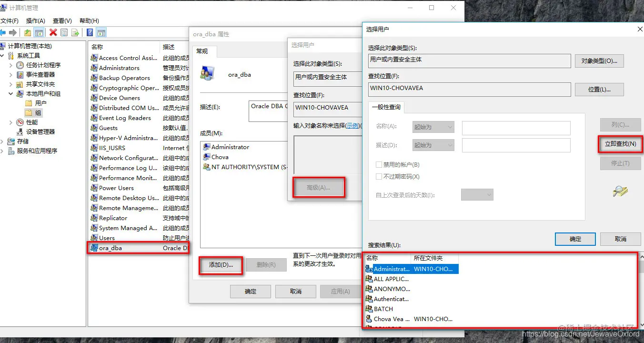Expand the 任务计划程序 tree node arrow
The width and height of the screenshot is (644, 343).
(x=11, y=65)
